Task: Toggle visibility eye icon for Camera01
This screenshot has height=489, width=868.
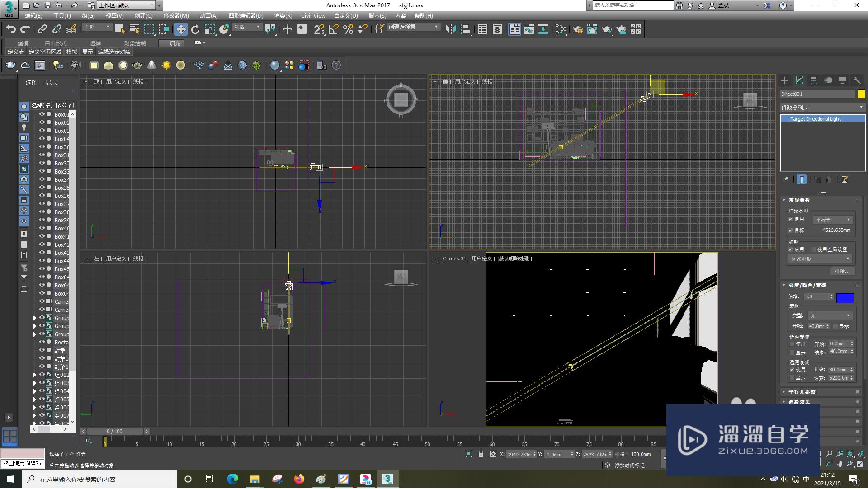Action: click(x=41, y=301)
